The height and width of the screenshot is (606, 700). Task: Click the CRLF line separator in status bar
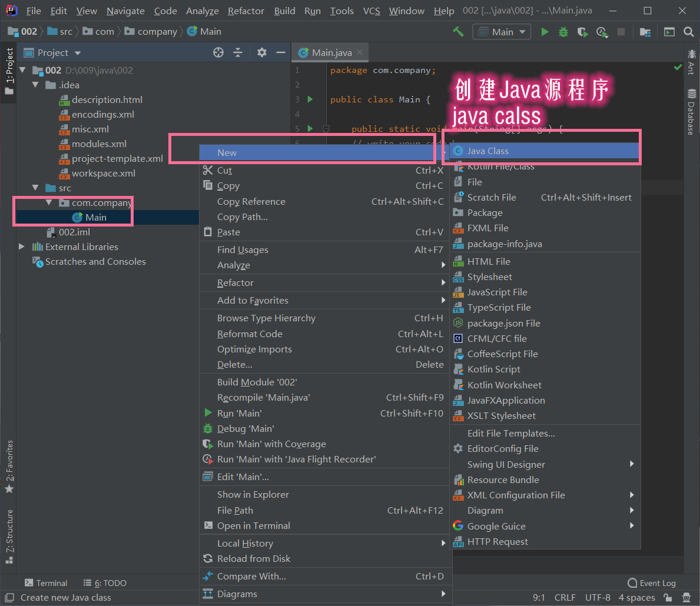click(565, 597)
